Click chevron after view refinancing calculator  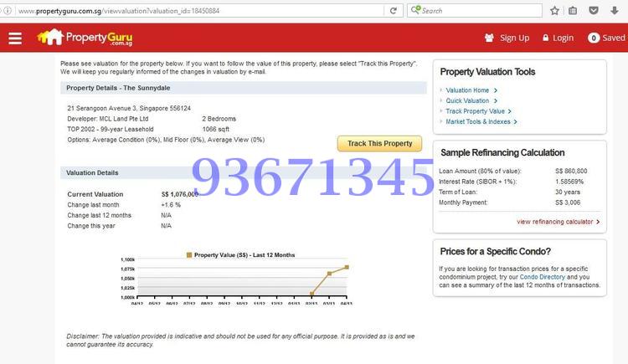[x=598, y=222]
